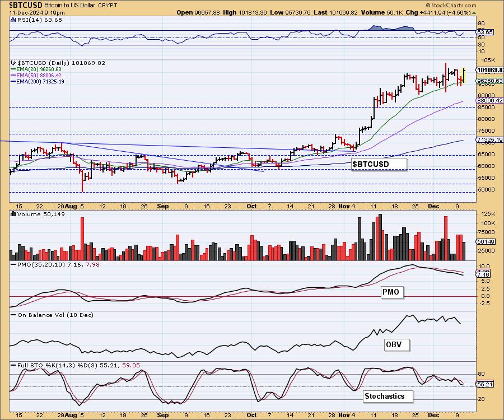Click the Open 96657.88 value
The width and height of the screenshot is (504, 420).
(x=198, y=12)
